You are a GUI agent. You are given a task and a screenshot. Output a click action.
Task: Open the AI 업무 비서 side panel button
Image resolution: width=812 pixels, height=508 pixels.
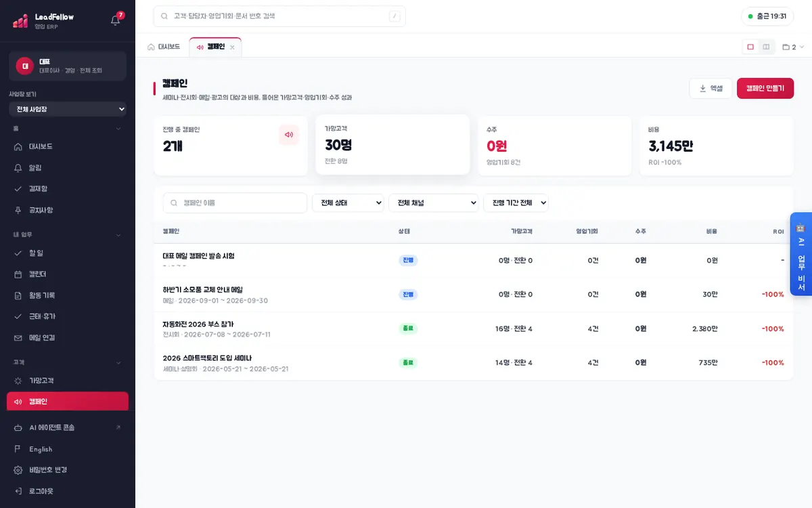[800, 254]
